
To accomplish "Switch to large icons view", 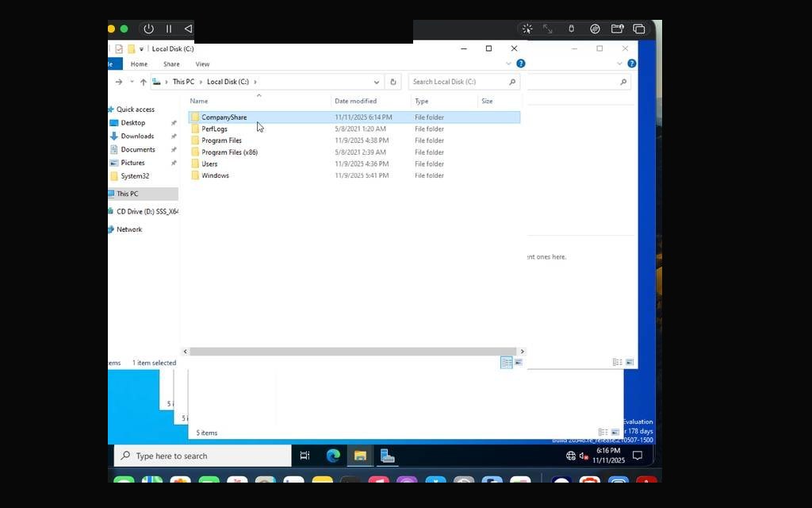I will pyautogui.click(x=519, y=362).
